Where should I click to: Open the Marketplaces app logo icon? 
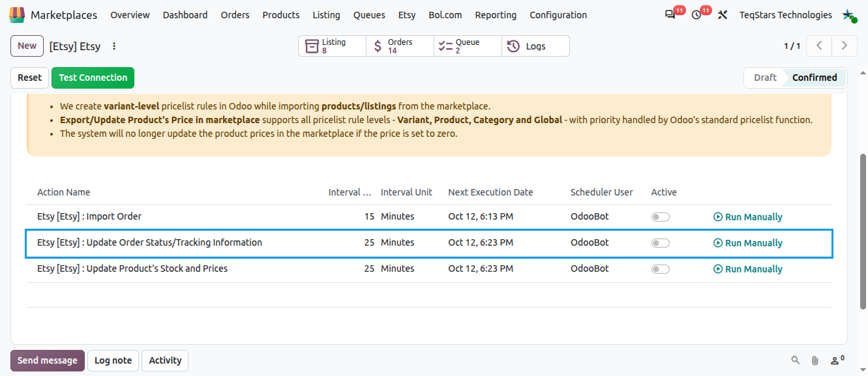(17, 14)
